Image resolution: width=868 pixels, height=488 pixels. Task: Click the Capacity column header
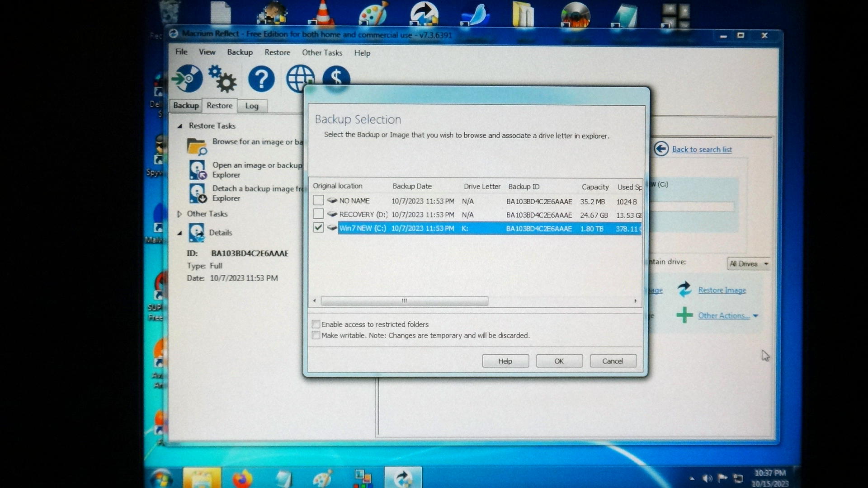coord(595,187)
